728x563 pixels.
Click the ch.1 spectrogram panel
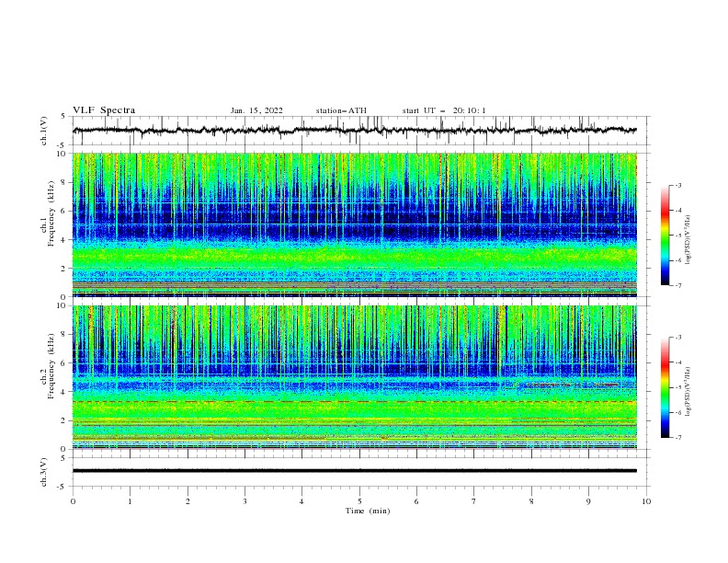pyautogui.click(x=355, y=224)
